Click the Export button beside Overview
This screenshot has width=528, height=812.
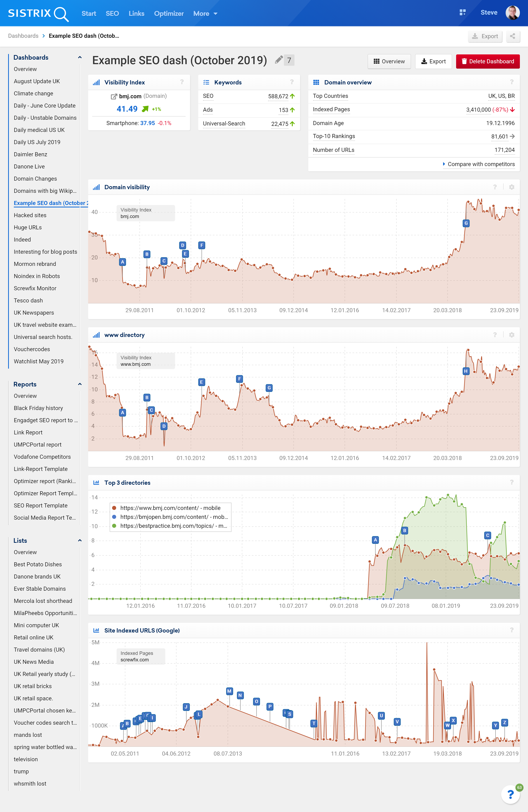433,62
